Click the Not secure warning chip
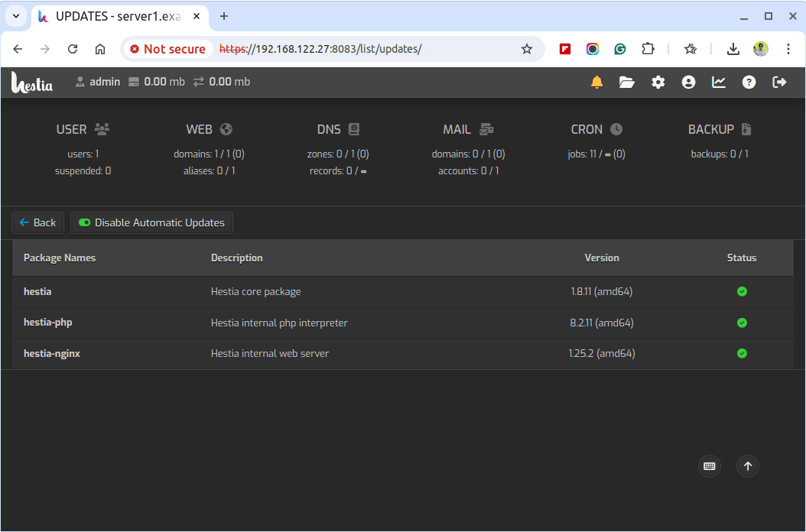This screenshot has width=806, height=532. tap(168, 49)
